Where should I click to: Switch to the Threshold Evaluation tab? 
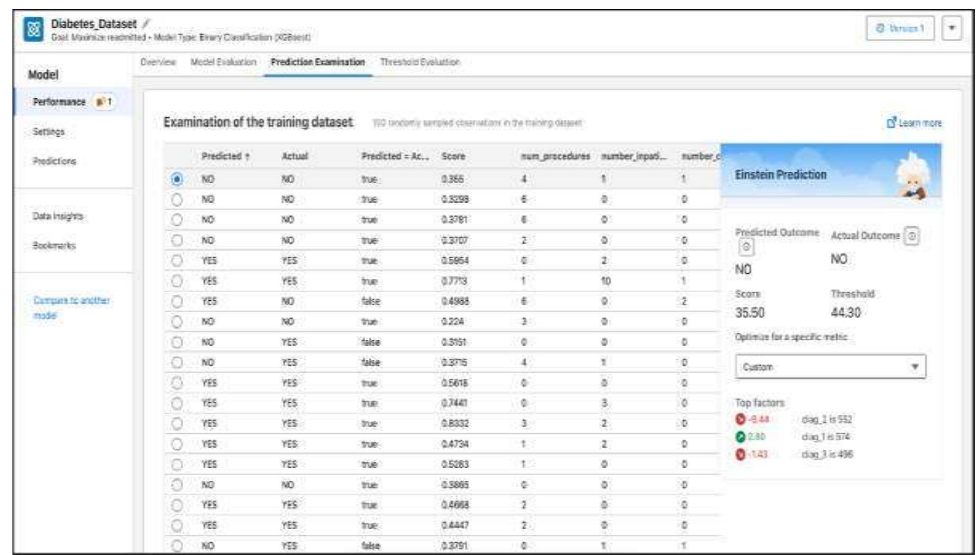pos(420,62)
